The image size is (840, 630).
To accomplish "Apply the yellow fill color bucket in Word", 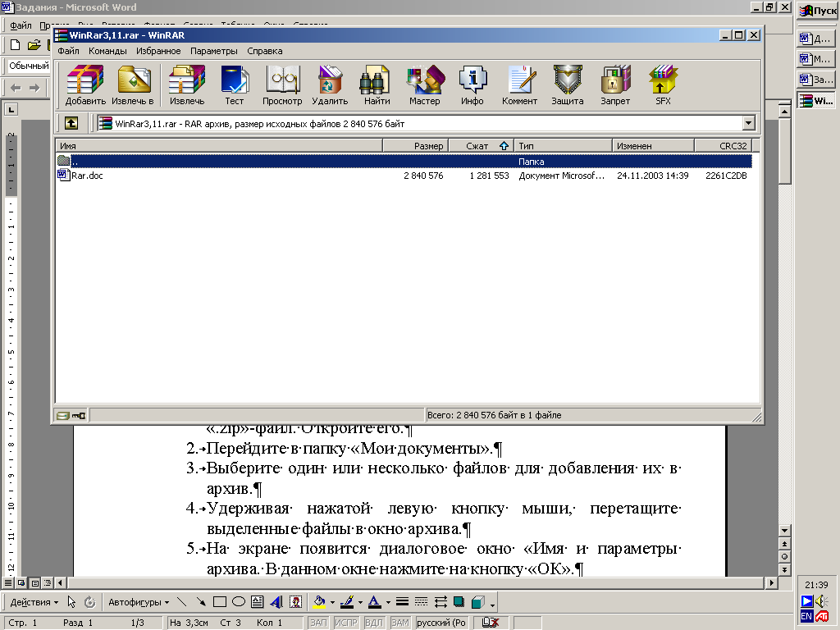I will tap(319, 602).
